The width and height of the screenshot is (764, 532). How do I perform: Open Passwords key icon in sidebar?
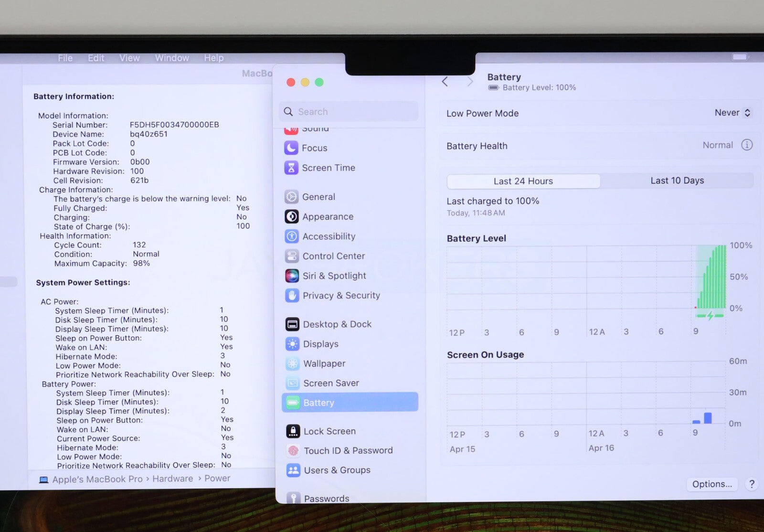pos(293,498)
